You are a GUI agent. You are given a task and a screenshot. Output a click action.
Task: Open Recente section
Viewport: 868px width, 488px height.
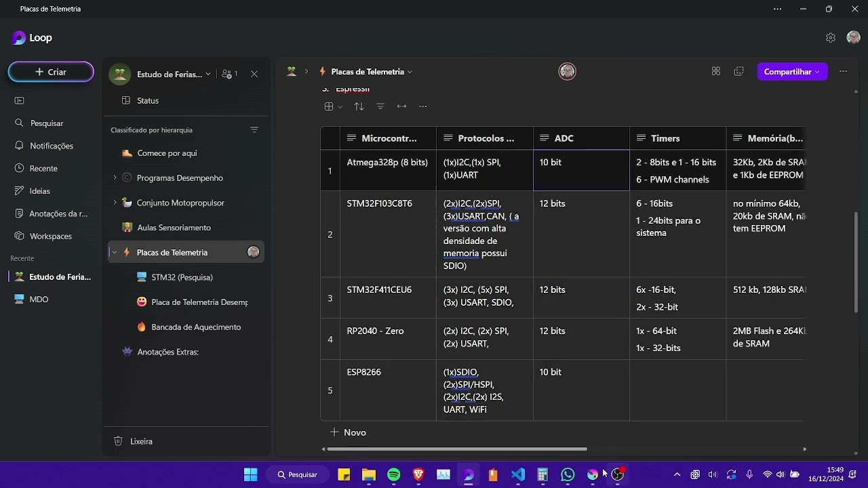(x=36, y=168)
